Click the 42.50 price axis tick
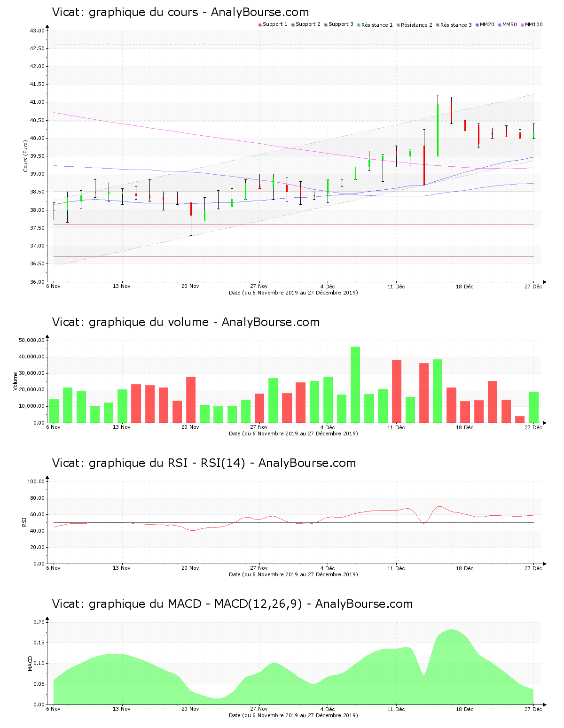This screenshot has width=564, height=728. click(x=37, y=49)
